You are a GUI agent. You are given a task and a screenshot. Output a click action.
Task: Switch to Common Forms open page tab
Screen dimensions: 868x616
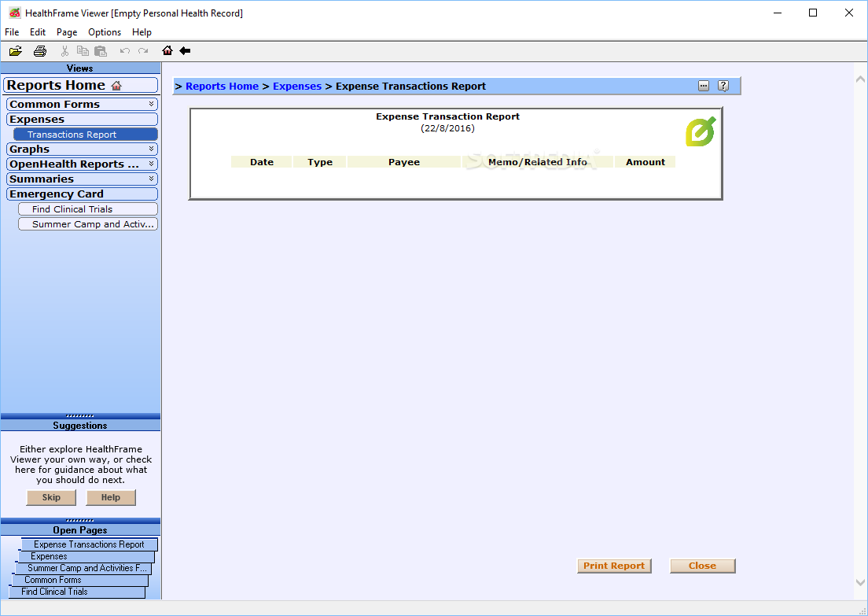[79, 580]
